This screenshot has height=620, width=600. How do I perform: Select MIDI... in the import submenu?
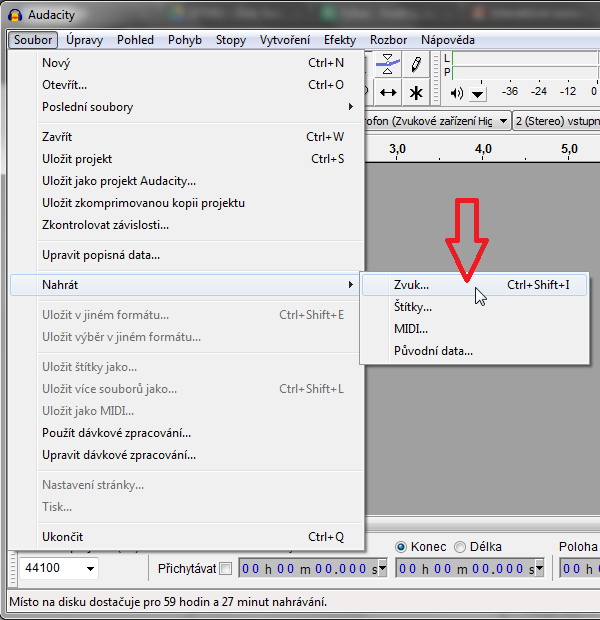point(475,329)
